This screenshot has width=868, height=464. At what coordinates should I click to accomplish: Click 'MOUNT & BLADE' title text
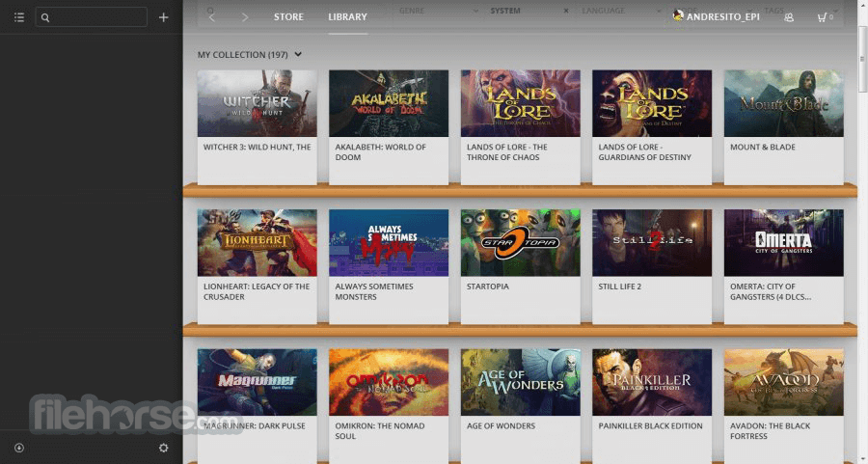[762, 148]
